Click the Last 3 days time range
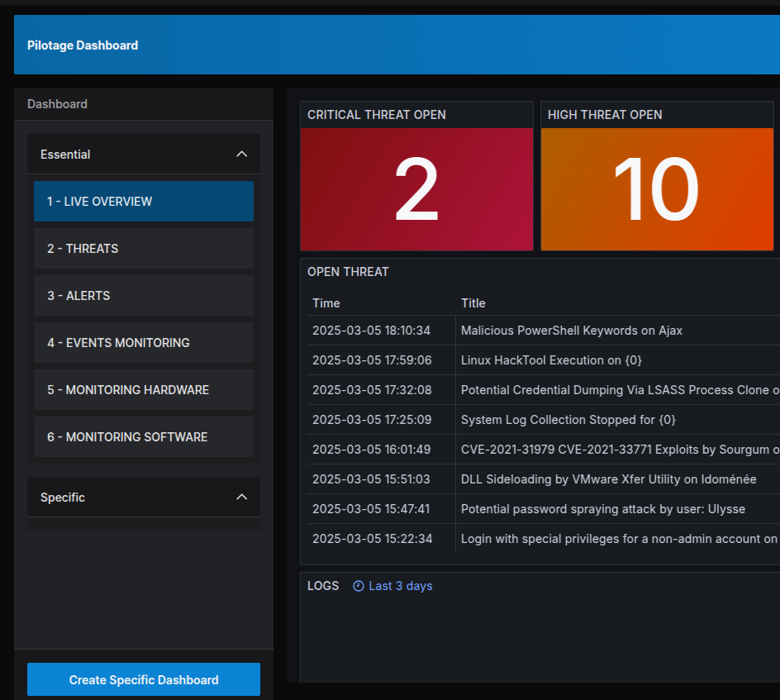The image size is (780, 700). pos(400,586)
